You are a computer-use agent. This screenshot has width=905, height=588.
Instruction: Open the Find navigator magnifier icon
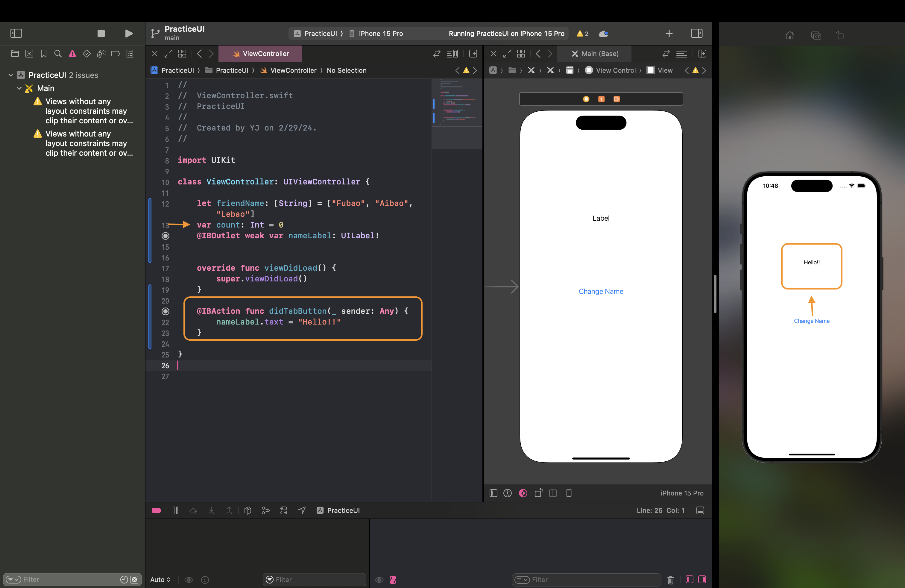point(58,54)
